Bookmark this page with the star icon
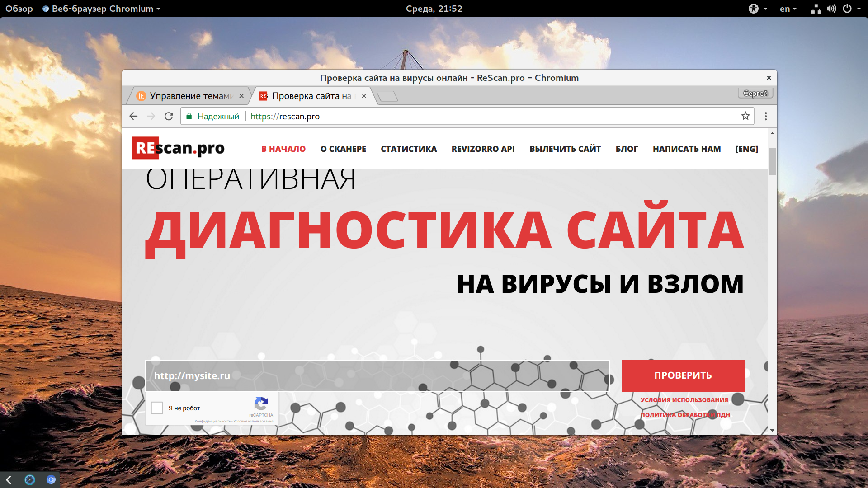 point(745,116)
